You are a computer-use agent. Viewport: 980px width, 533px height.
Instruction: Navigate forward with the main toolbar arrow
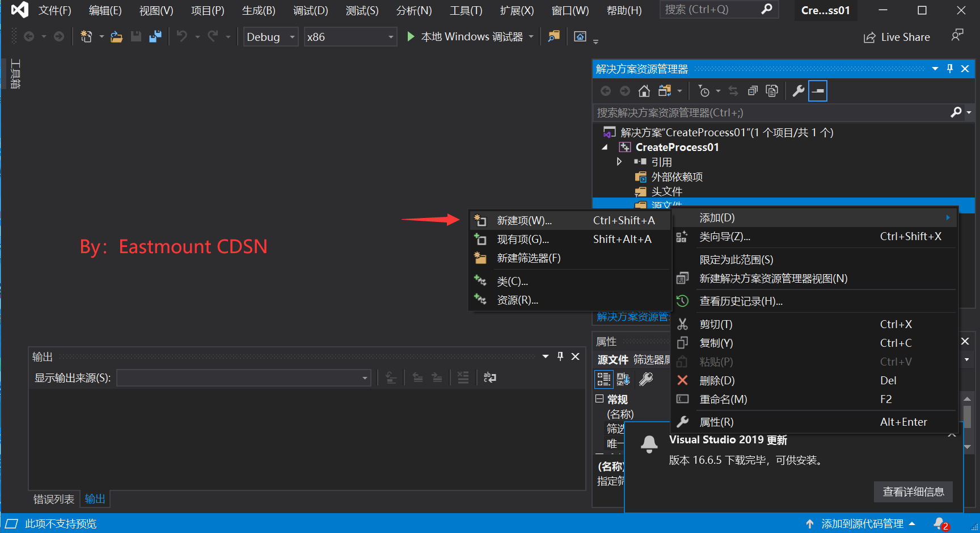click(58, 37)
